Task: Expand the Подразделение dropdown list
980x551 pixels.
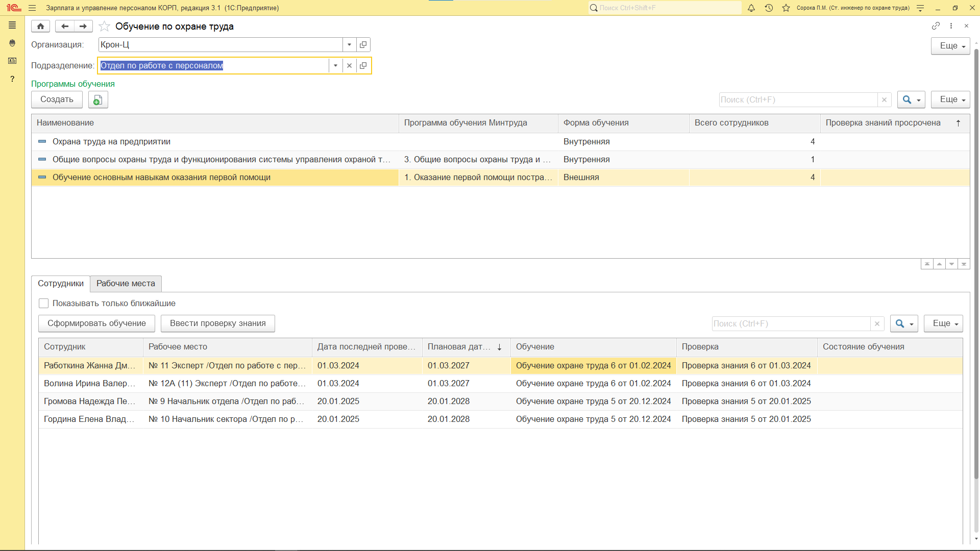Action: (x=335, y=66)
